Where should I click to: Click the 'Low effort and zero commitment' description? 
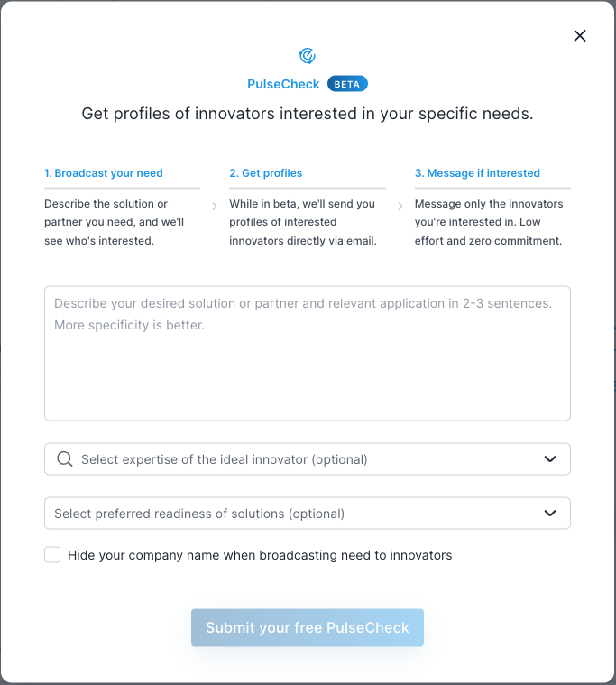488,232
